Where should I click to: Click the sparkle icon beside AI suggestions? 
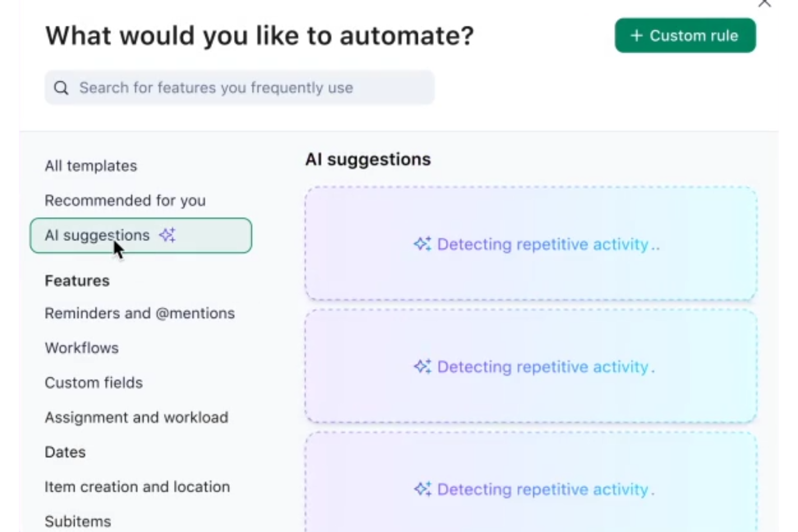167,235
